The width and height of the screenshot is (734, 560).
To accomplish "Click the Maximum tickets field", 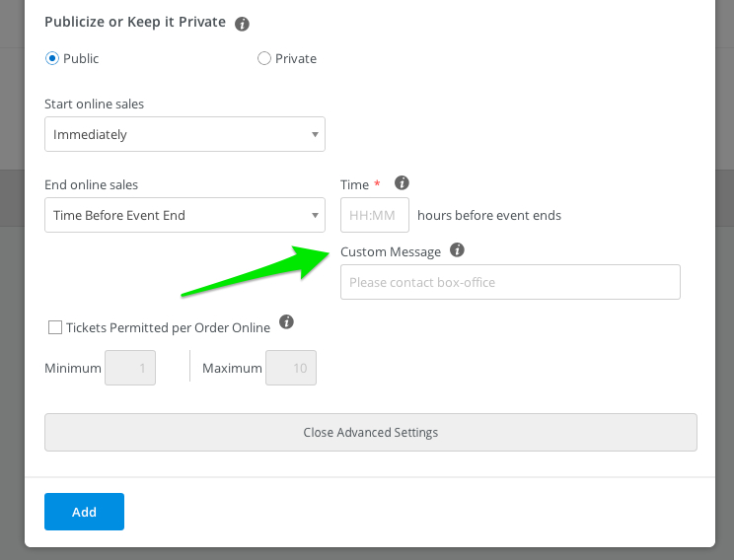I will click(x=291, y=368).
